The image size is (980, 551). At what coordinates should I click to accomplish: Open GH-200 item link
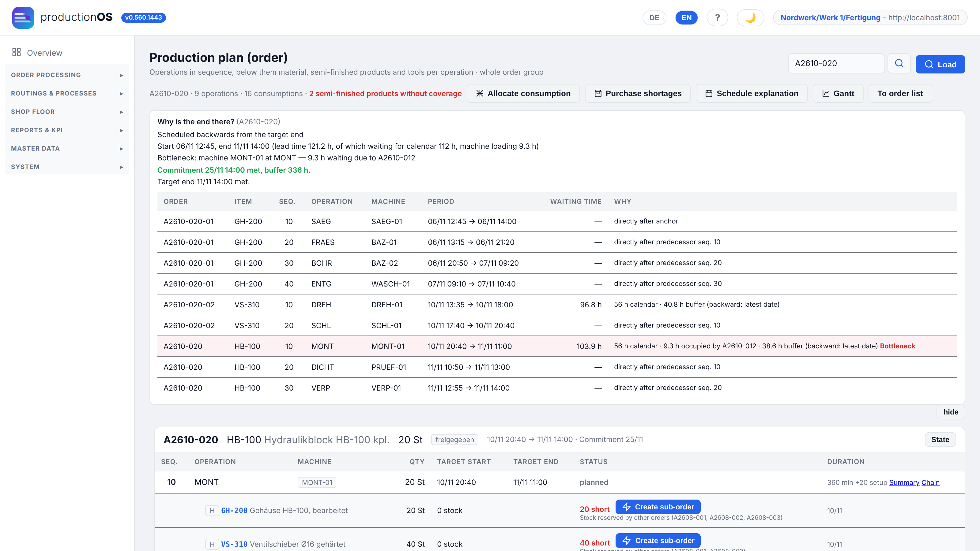pos(234,510)
